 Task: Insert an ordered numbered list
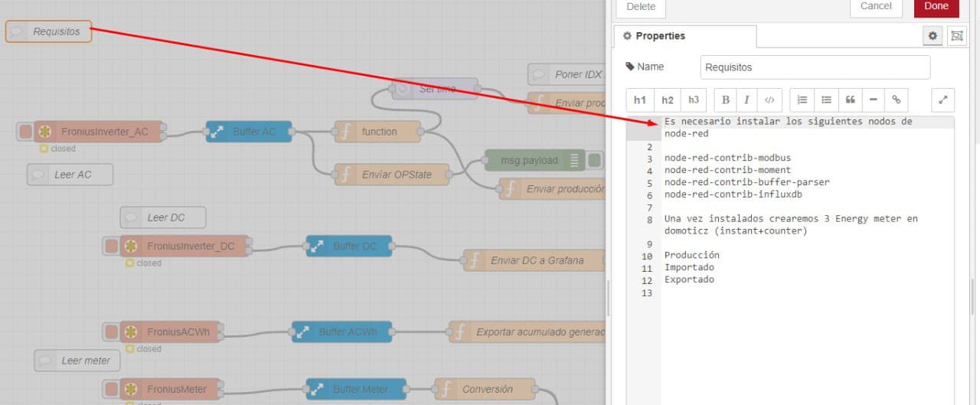[x=802, y=100]
